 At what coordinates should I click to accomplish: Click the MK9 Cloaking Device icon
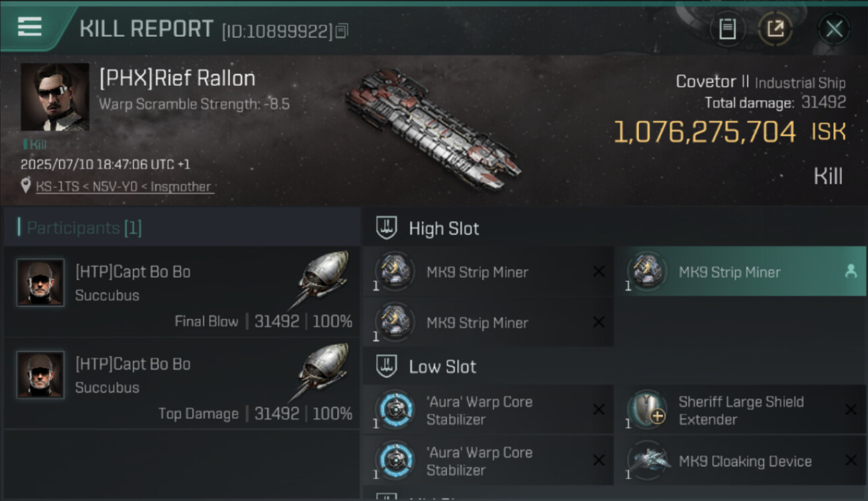coord(647,461)
